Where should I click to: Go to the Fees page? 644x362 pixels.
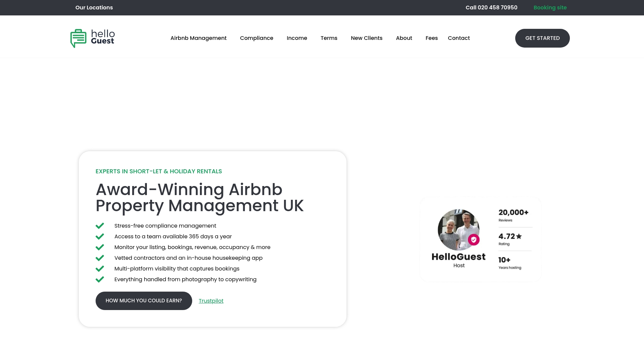tap(432, 38)
